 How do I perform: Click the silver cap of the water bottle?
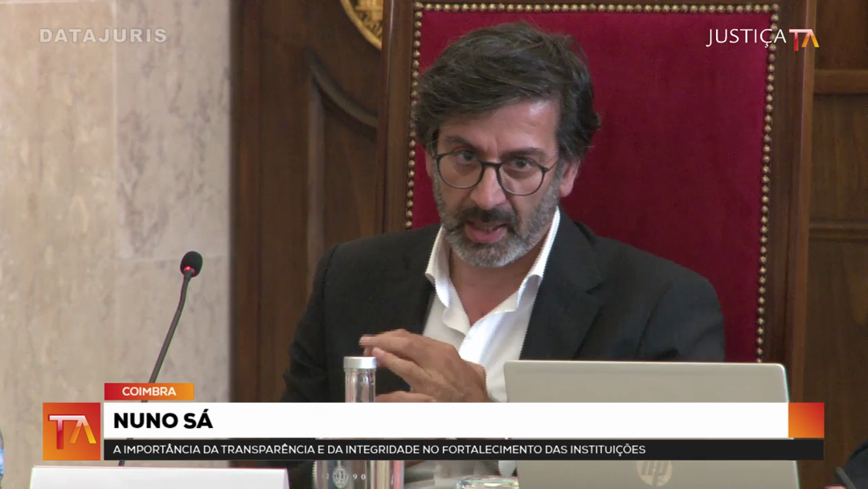[359, 364]
